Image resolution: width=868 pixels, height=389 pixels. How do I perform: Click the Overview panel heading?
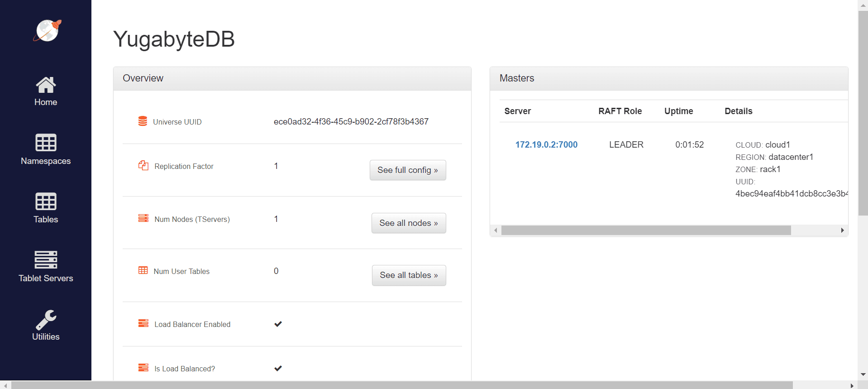pos(143,78)
